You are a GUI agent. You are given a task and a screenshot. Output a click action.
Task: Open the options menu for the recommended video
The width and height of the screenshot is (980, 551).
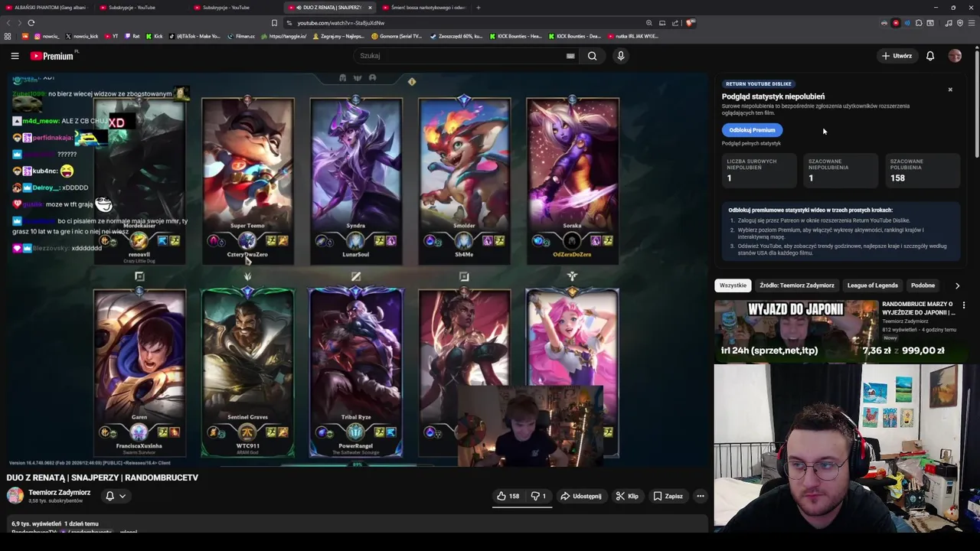[964, 305]
